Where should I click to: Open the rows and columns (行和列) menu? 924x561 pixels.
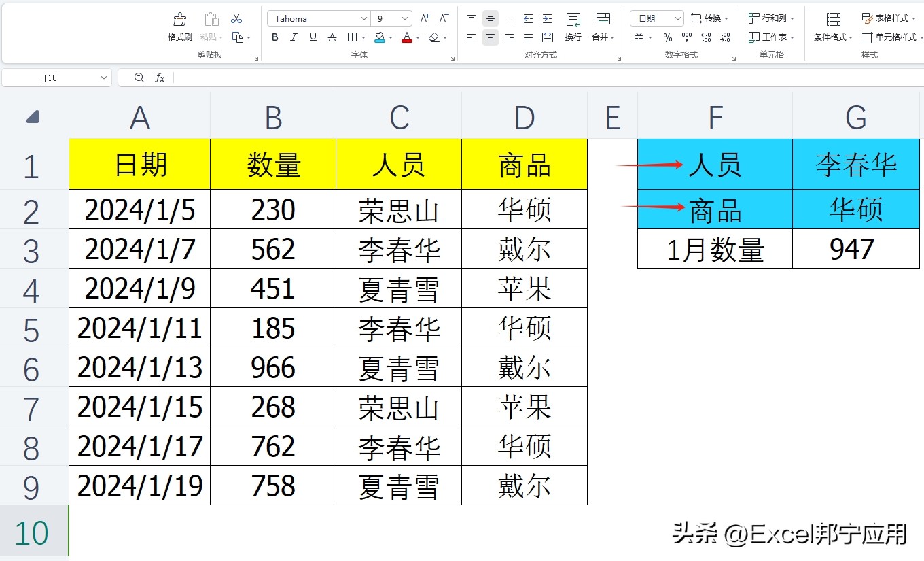click(x=771, y=18)
